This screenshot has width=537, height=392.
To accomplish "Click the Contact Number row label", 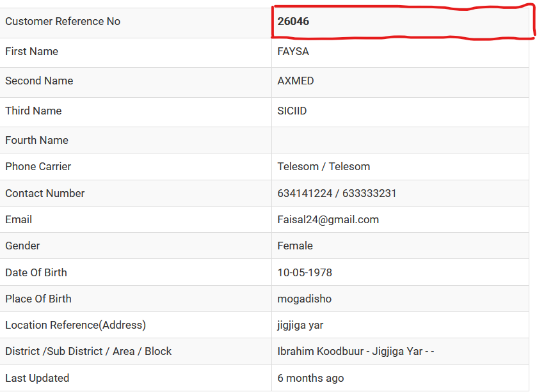I will pyautogui.click(x=45, y=193).
